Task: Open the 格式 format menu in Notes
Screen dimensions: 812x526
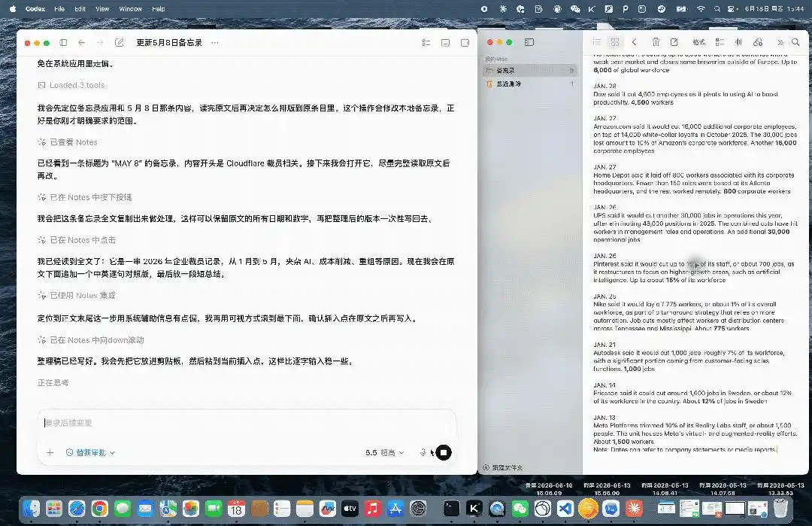Action: click(699, 42)
